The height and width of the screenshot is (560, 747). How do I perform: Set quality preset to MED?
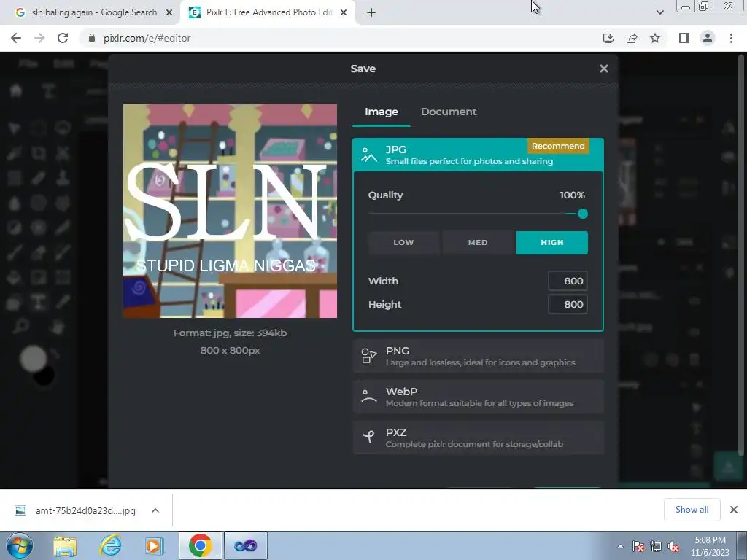477,242
